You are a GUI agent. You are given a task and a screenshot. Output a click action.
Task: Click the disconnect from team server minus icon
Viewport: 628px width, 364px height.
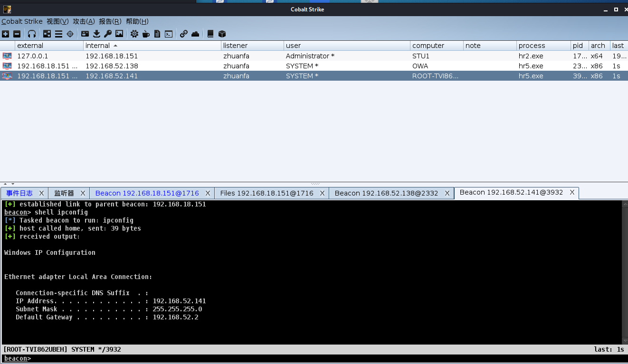click(x=17, y=34)
